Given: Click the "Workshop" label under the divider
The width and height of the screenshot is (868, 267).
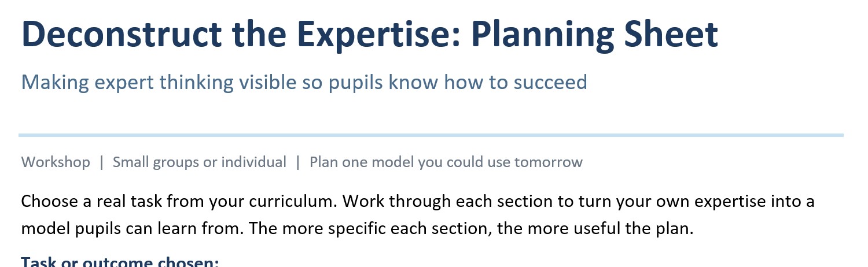Looking at the screenshot, I should pos(56,162).
